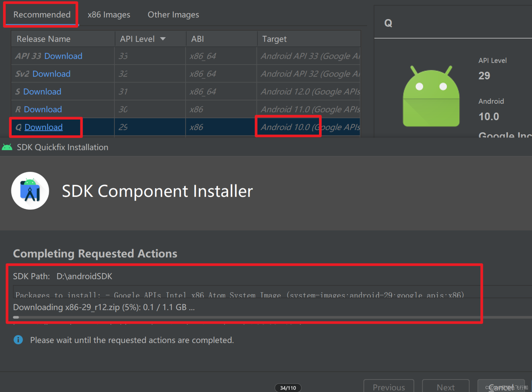This screenshot has height=392, width=532.
Task: Open the x86 Images tab
Action: pyautogui.click(x=109, y=15)
